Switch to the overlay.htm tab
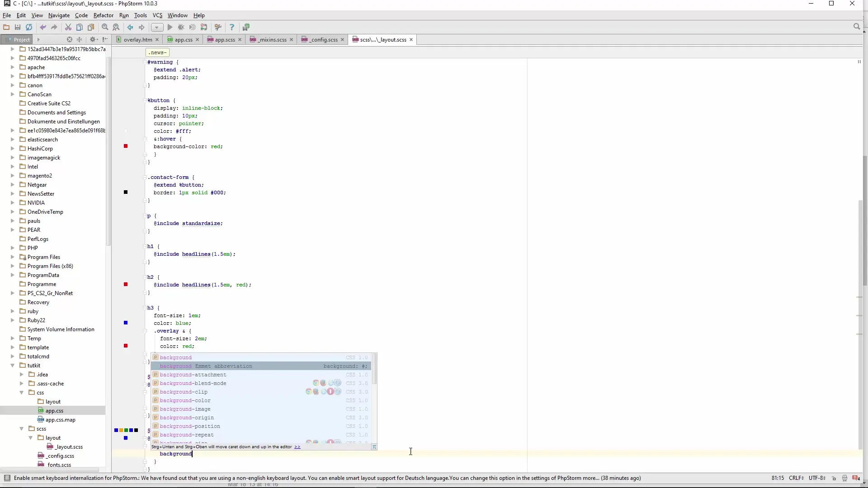This screenshot has height=488, width=868. point(137,40)
